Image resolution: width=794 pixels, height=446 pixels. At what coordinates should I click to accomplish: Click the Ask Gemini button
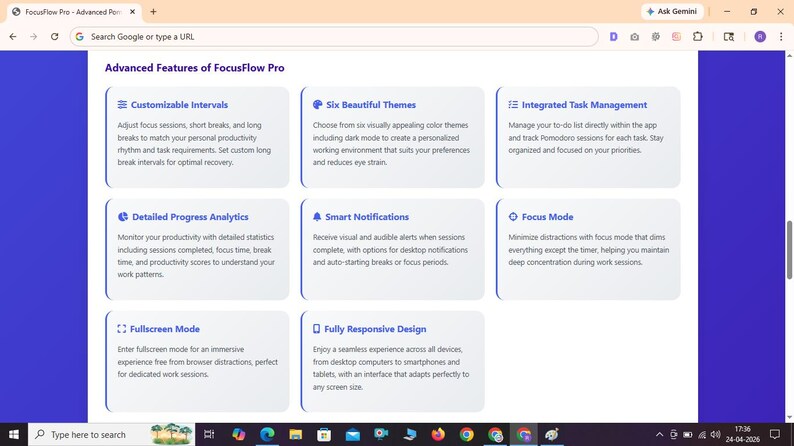(672, 12)
